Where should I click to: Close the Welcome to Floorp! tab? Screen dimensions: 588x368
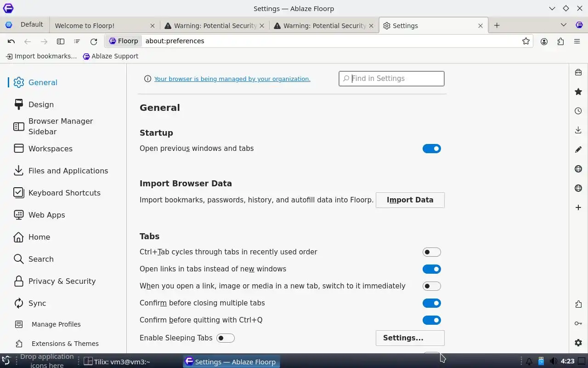click(x=153, y=26)
